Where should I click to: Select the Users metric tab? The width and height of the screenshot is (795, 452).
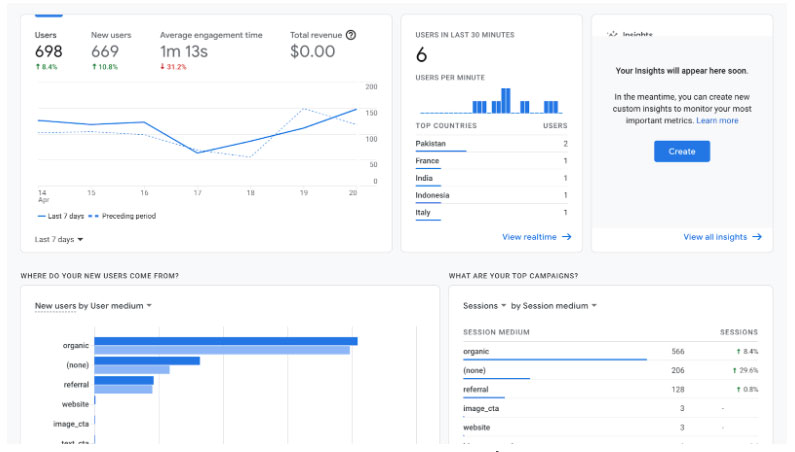[48, 51]
